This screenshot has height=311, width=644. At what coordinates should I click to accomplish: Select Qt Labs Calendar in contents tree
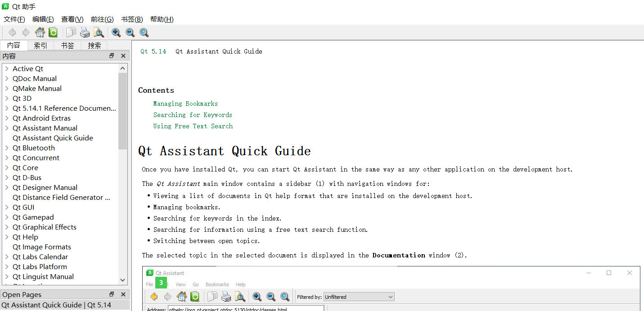40,257
